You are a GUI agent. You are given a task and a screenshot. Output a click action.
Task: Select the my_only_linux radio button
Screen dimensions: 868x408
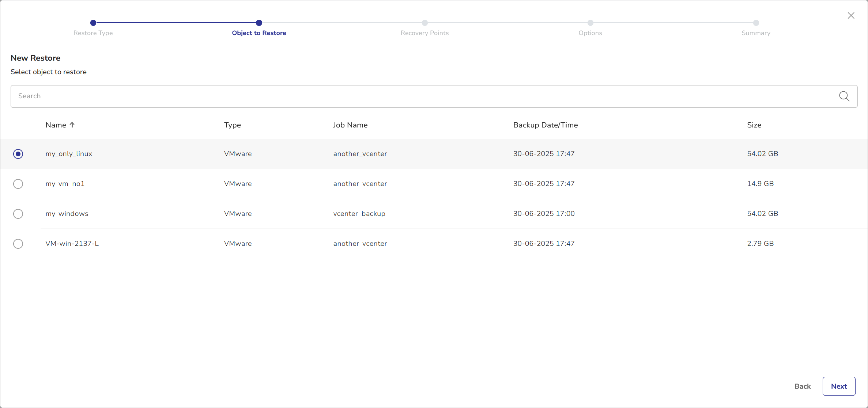(x=18, y=154)
